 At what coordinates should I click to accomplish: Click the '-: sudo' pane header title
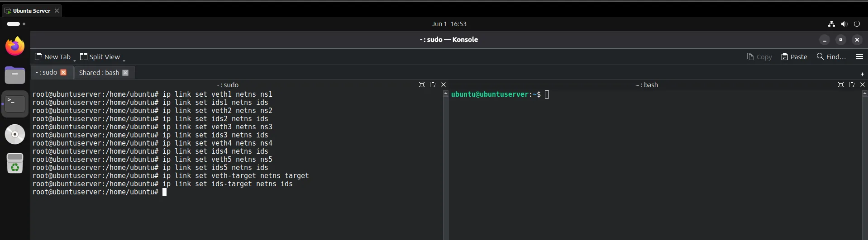[x=228, y=85]
